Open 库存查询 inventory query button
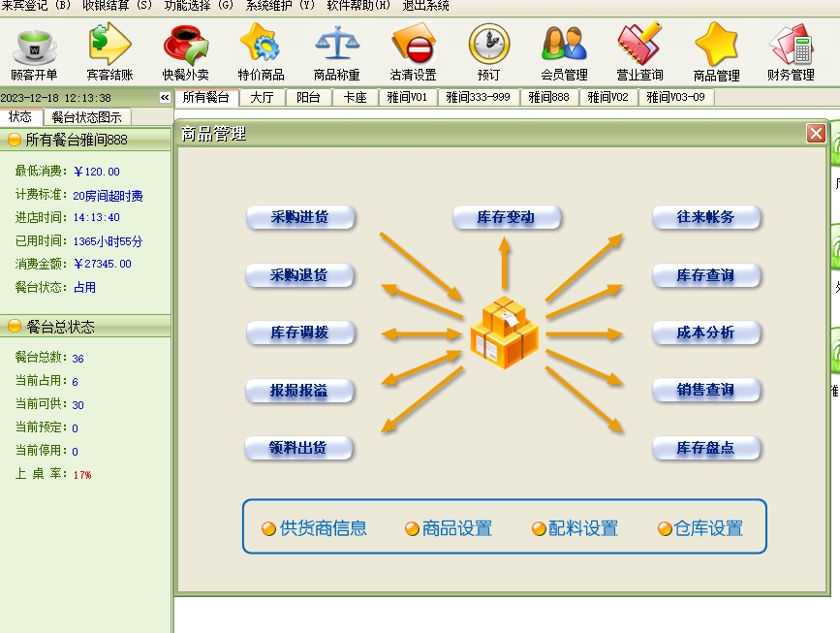 pos(705,275)
